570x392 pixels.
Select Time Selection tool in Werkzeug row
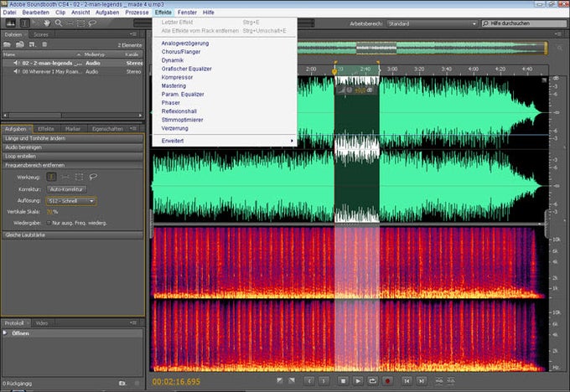pos(51,177)
